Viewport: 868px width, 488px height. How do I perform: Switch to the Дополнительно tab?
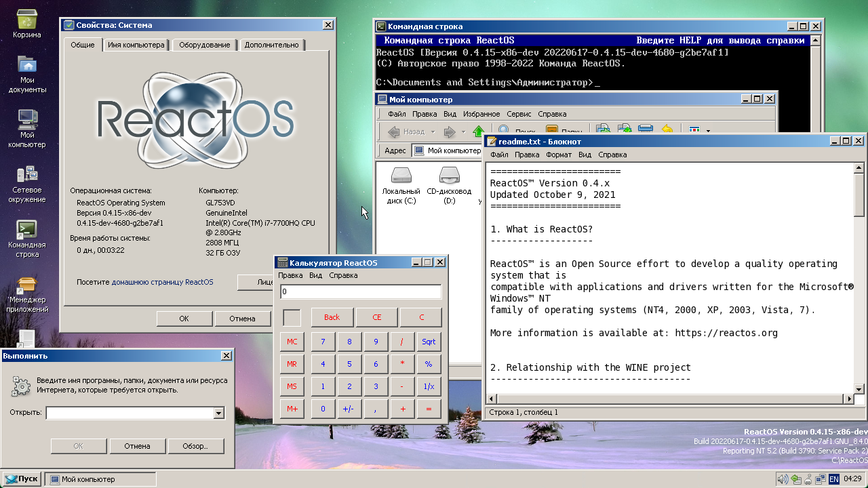click(272, 45)
